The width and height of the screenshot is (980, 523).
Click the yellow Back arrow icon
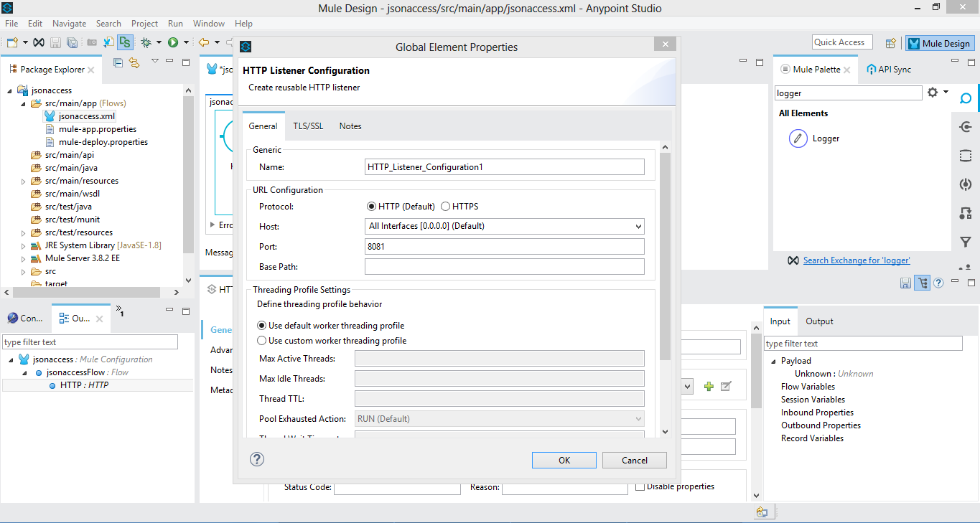pyautogui.click(x=204, y=42)
